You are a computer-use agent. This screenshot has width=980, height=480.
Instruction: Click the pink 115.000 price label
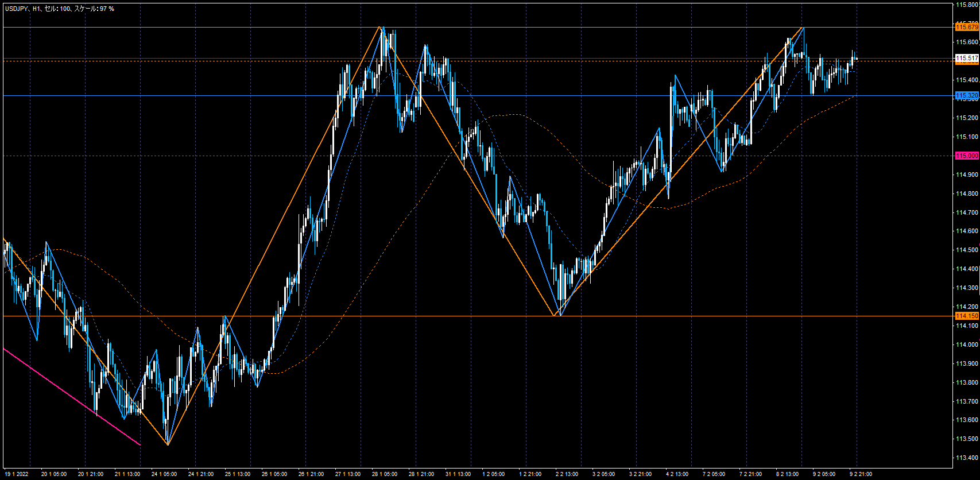point(967,156)
